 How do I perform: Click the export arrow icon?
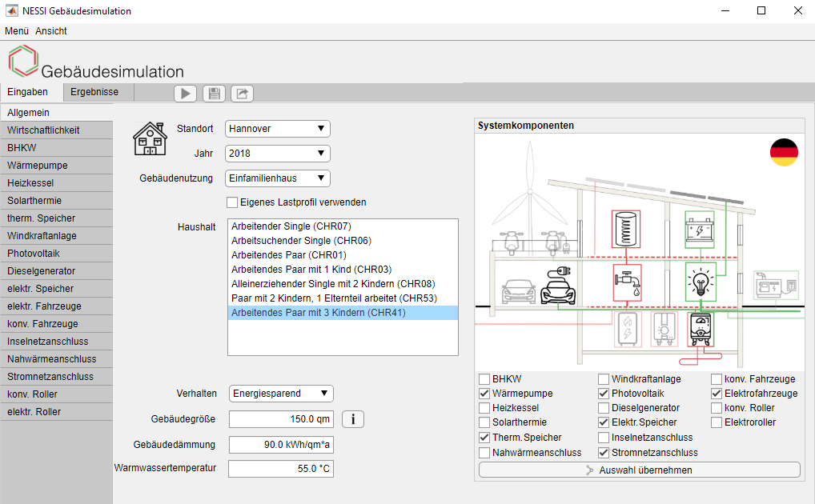pos(243,94)
